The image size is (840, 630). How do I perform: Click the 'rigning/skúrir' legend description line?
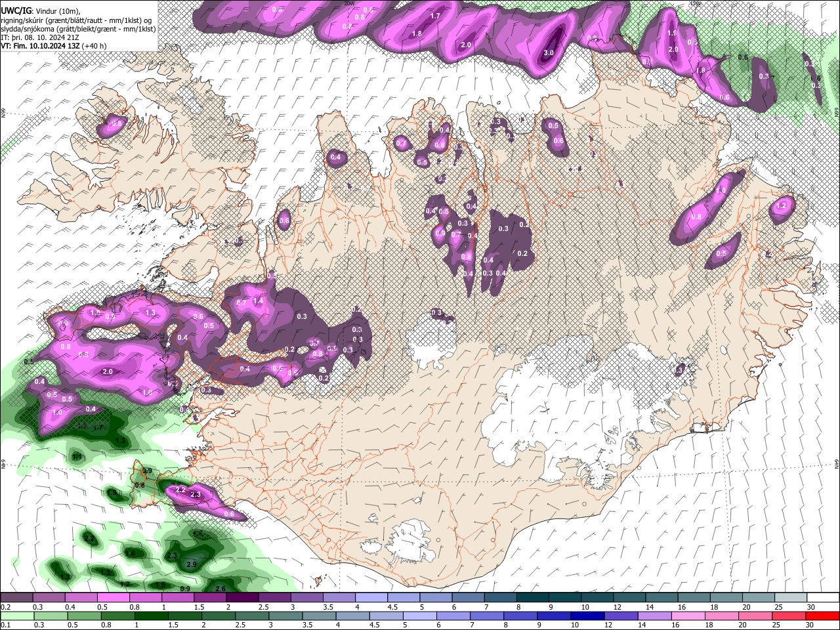pos(76,20)
